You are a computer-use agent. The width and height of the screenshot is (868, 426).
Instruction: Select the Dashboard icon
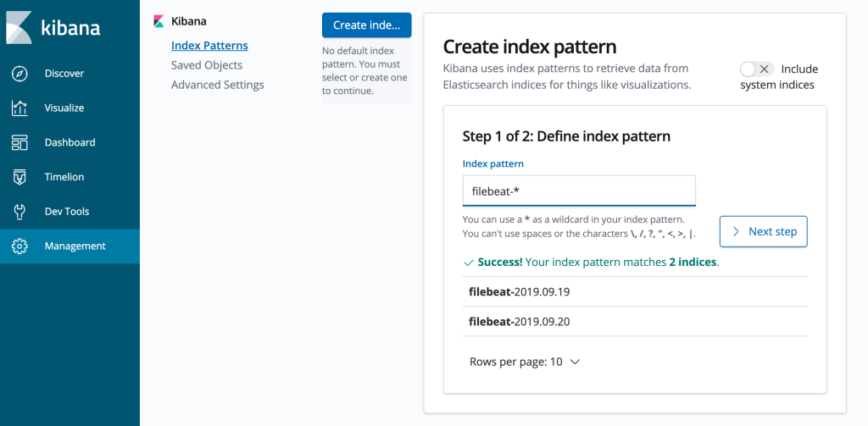[x=19, y=143]
